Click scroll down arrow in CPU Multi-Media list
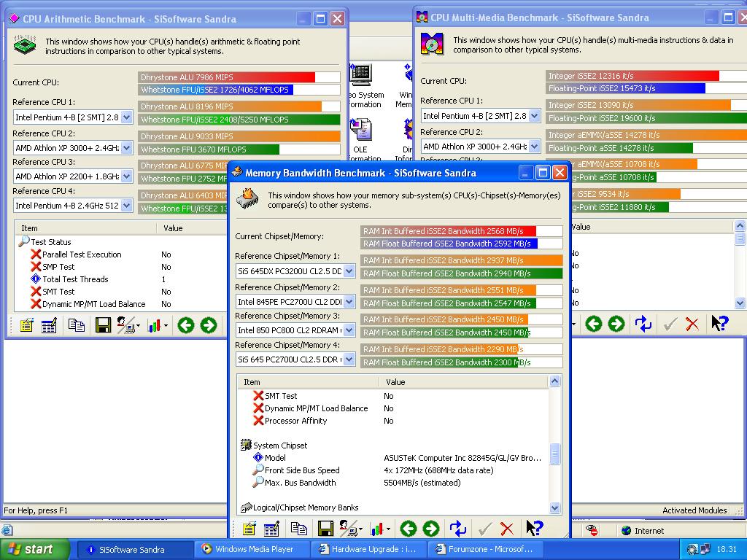The width and height of the screenshot is (747, 560). click(x=740, y=303)
